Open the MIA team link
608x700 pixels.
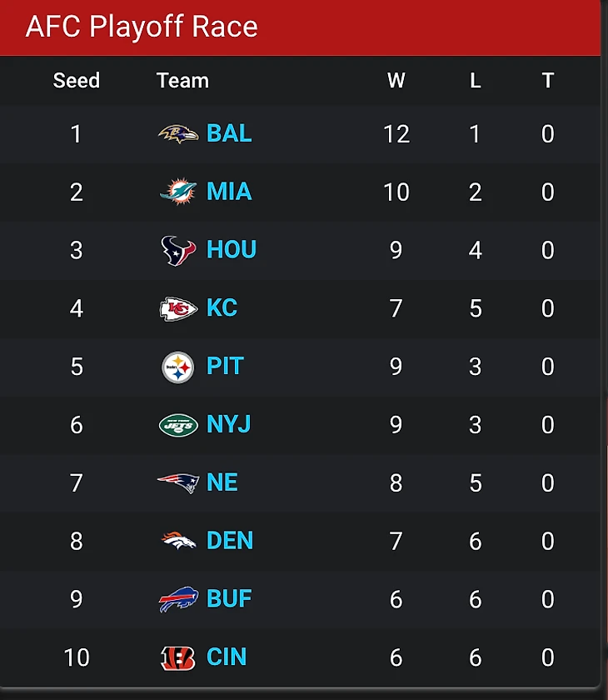point(229,192)
